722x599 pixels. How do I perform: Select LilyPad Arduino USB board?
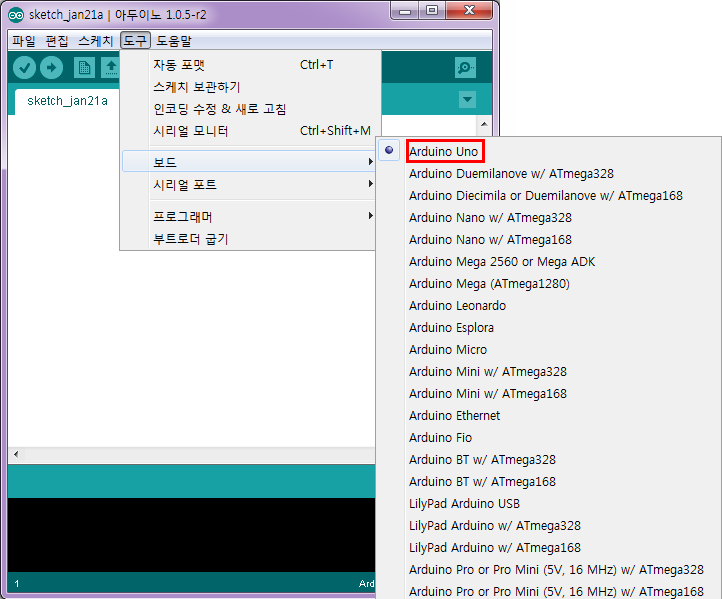[549, 504]
